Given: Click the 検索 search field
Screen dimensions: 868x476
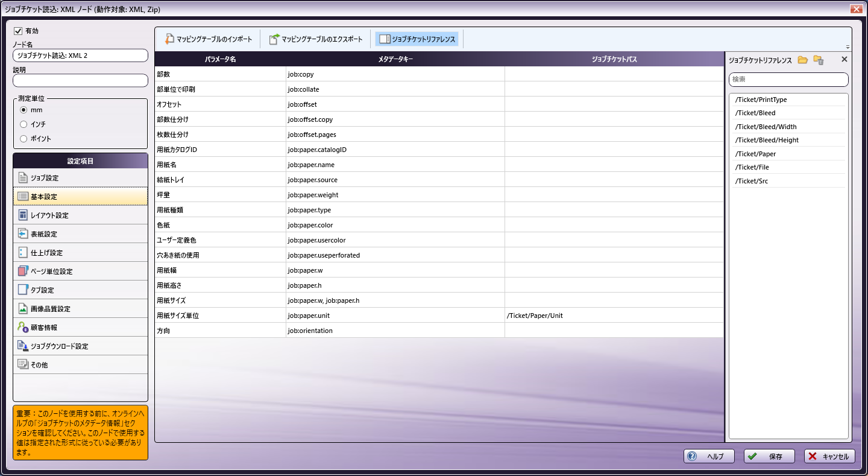Looking at the screenshot, I should point(788,80).
